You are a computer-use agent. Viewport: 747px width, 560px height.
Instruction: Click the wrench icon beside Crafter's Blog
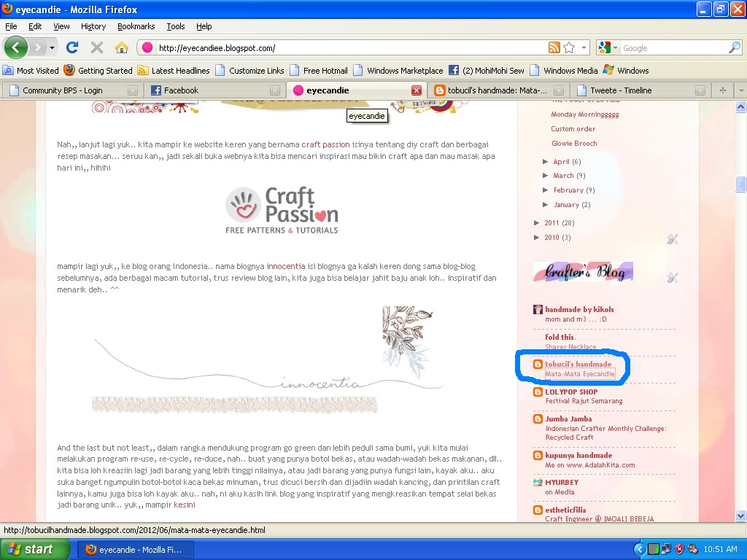(x=672, y=278)
